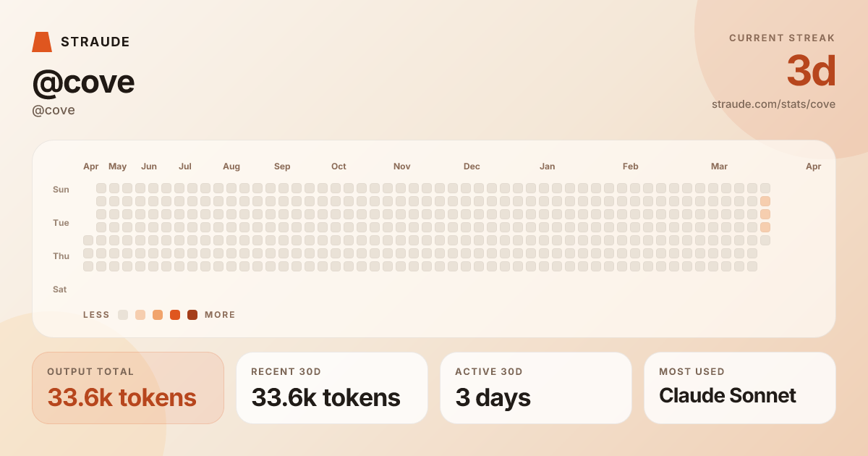The image size is (868, 456).
Task: Click the Recent 30D tokens card
Action: tap(332, 388)
